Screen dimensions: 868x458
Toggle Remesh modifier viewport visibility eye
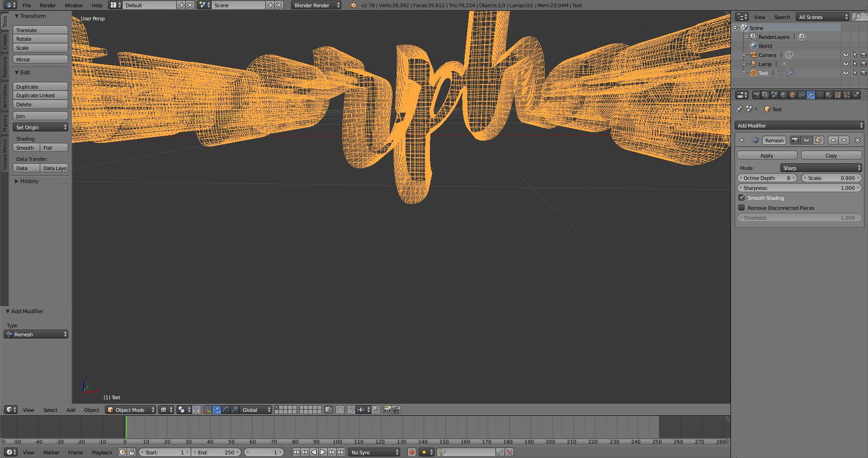[807, 140]
